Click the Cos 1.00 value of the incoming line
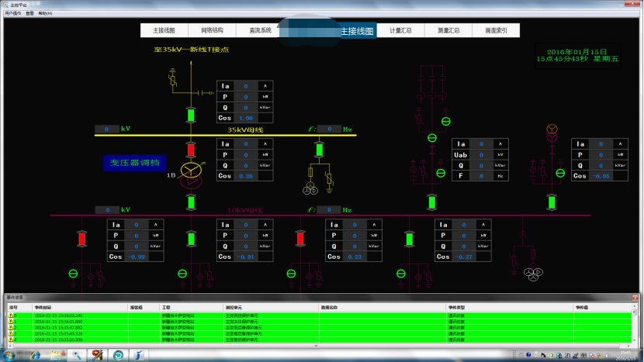This screenshot has width=644, height=362. [246, 118]
